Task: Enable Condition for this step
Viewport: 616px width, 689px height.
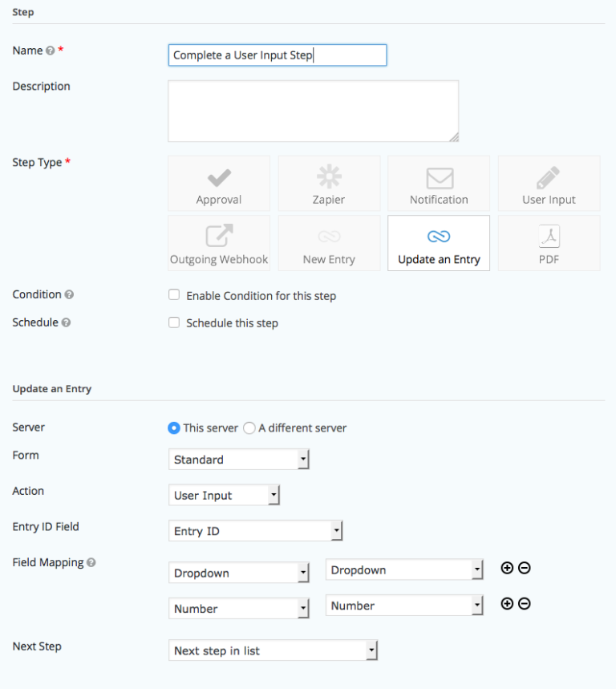Action: click(x=174, y=295)
